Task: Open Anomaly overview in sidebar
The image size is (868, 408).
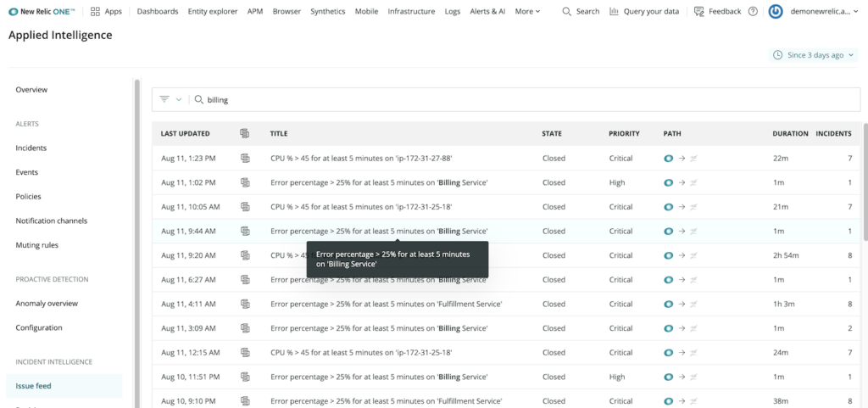Action: (47, 304)
